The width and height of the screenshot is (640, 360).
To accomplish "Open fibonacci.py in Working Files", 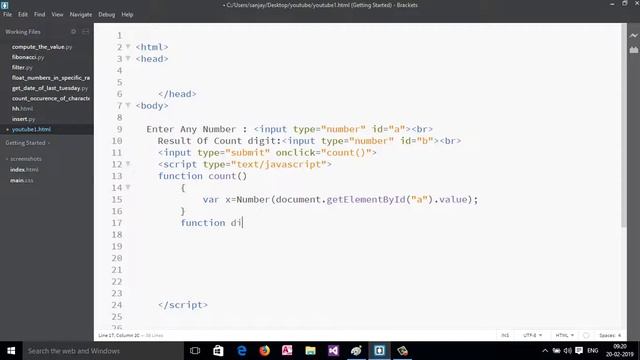I will coord(28,57).
